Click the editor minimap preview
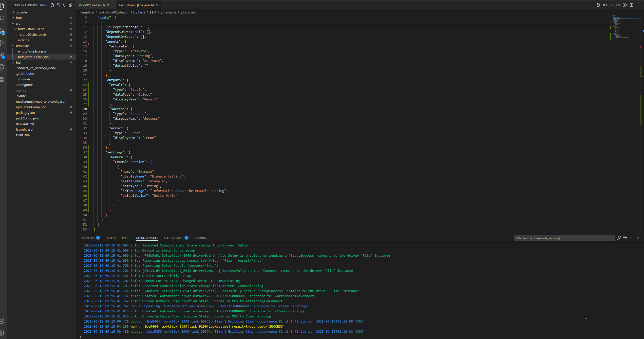The height and width of the screenshot is (339, 644). pos(626,28)
